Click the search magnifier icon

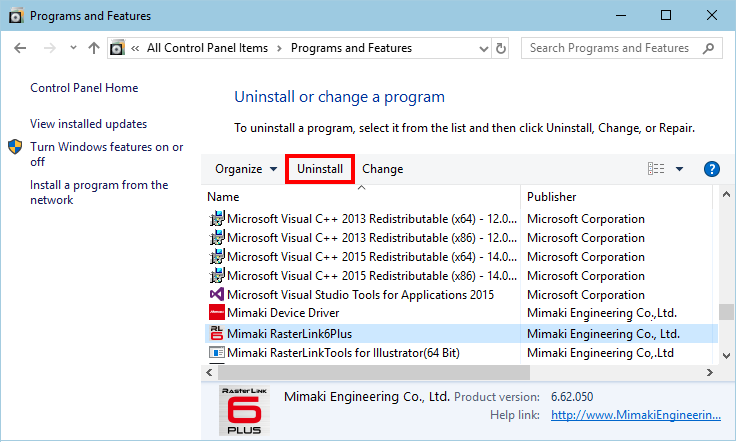707,48
